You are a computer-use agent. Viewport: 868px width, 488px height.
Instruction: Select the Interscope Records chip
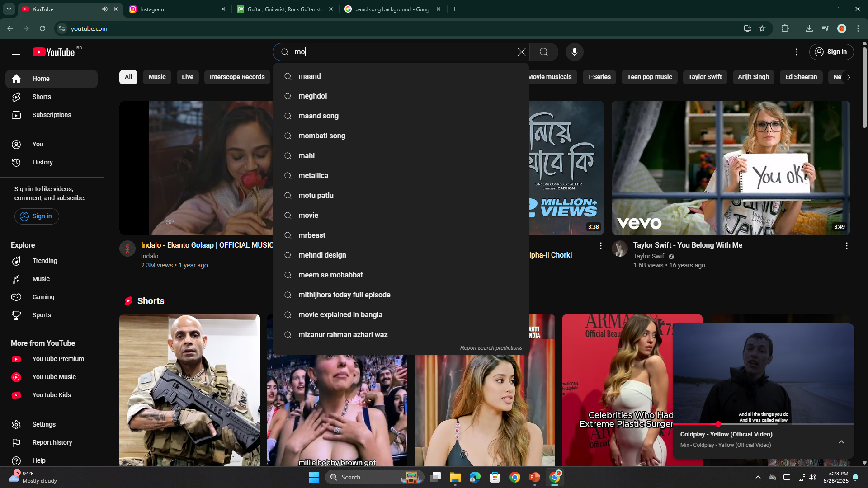237,77
